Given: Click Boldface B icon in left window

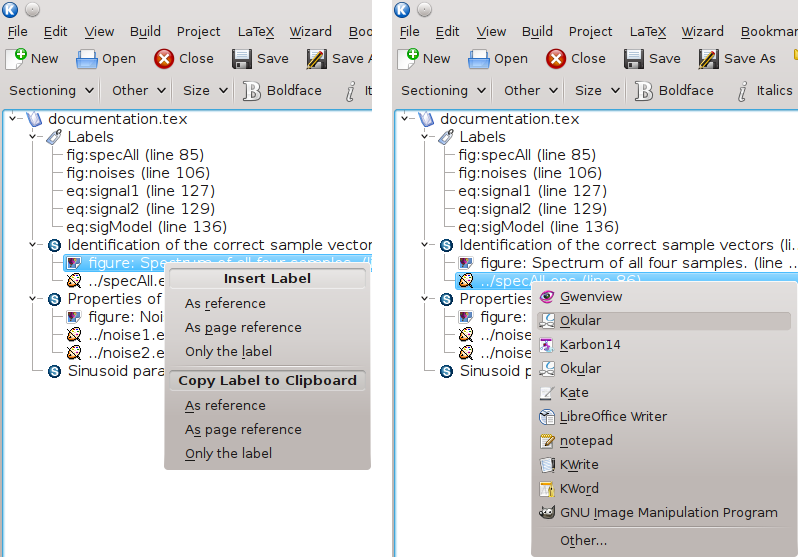Looking at the screenshot, I should [252, 91].
